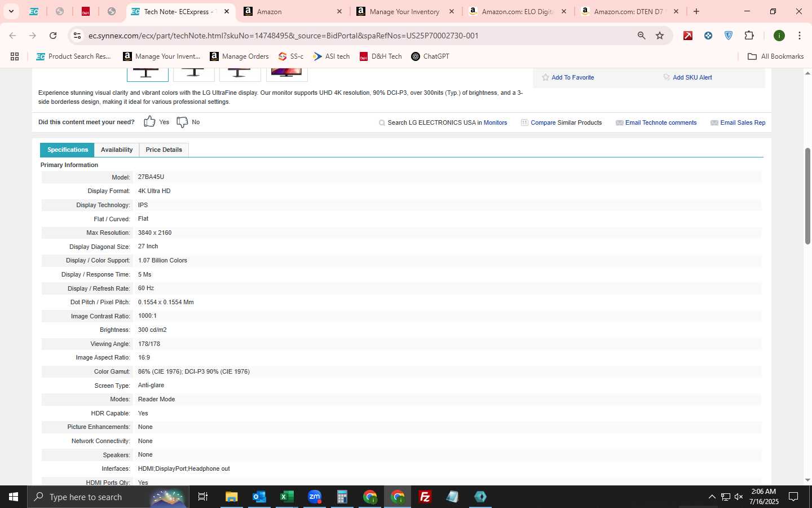Open the Chrome profile avatar
The height and width of the screenshot is (508, 812).
(779, 36)
